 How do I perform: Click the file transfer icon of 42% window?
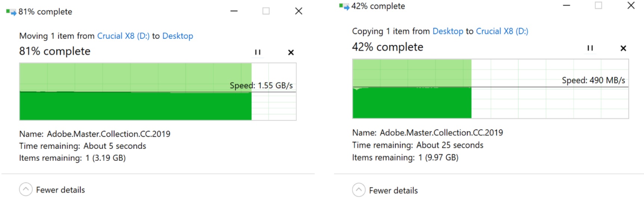[344, 6]
